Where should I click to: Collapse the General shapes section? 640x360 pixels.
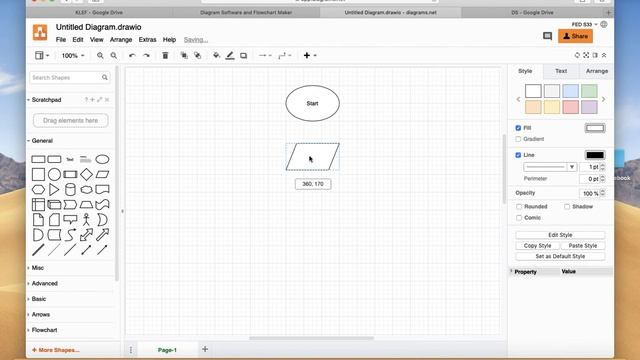click(42, 140)
